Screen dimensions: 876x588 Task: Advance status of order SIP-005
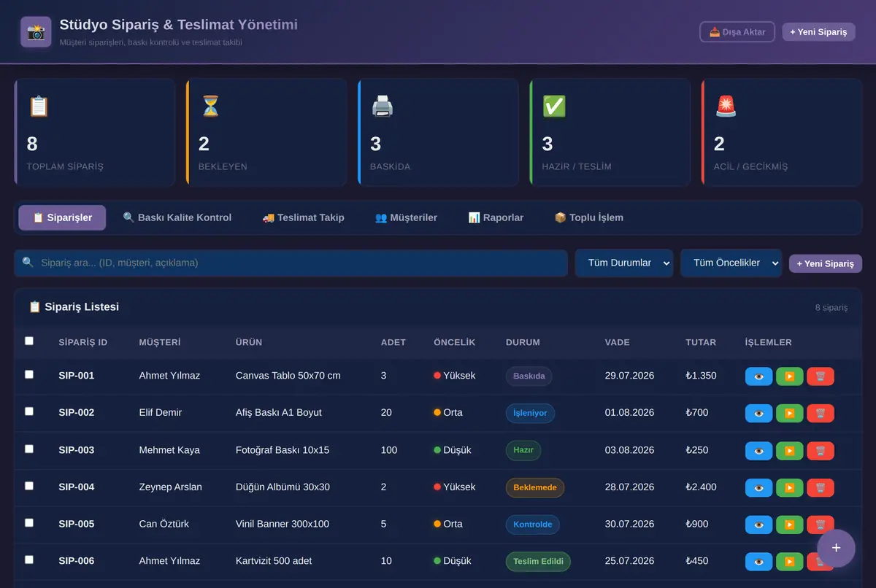coord(789,525)
